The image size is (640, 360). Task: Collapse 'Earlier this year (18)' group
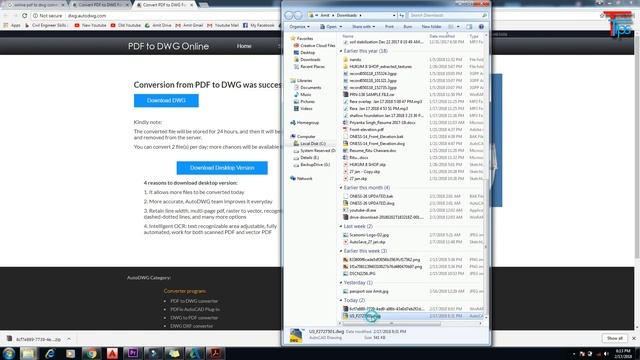341,51
